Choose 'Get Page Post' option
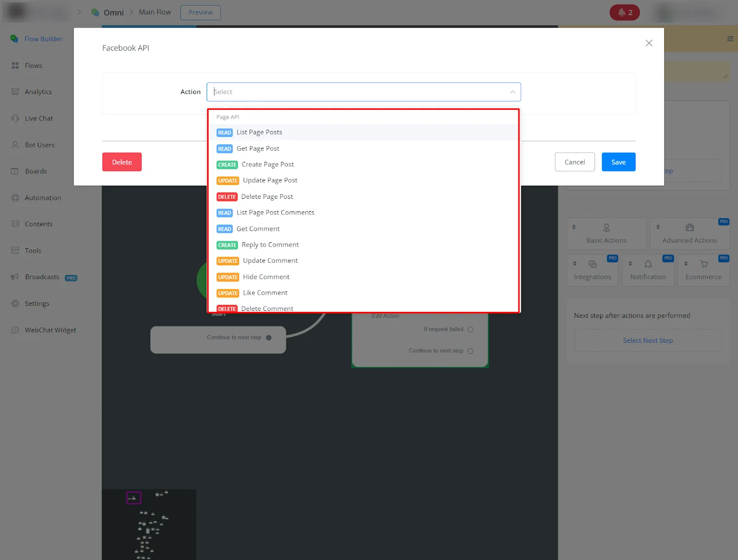Viewport: 738px width, 560px height. 364,149
